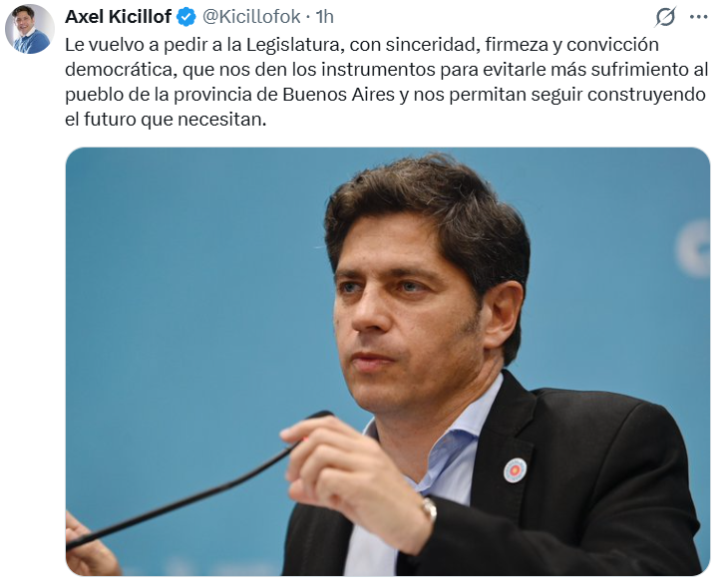727x588 pixels.
Task: Click the display name Axel Kicillof
Action: (x=118, y=17)
